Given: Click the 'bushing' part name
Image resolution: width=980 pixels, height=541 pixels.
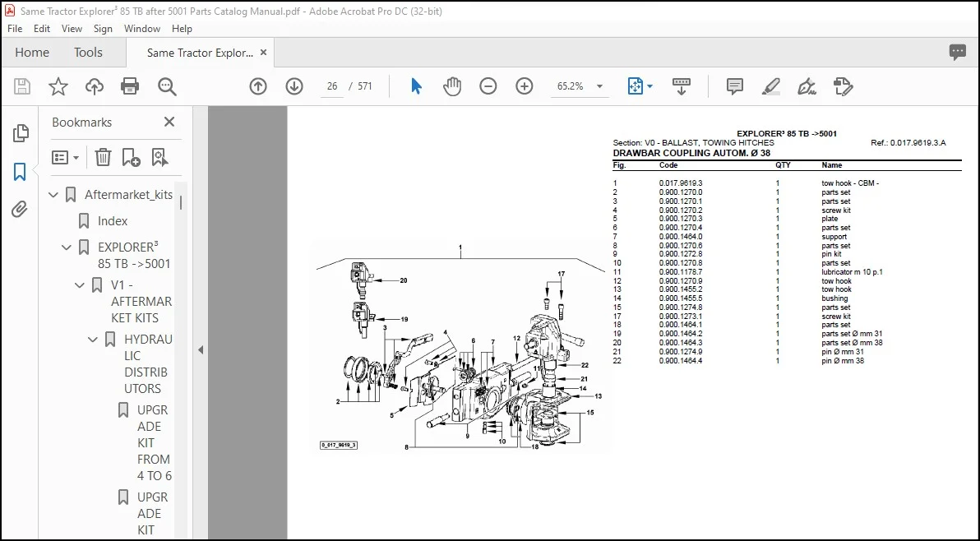Looking at the screenshot, I should [x=834, y=298].
